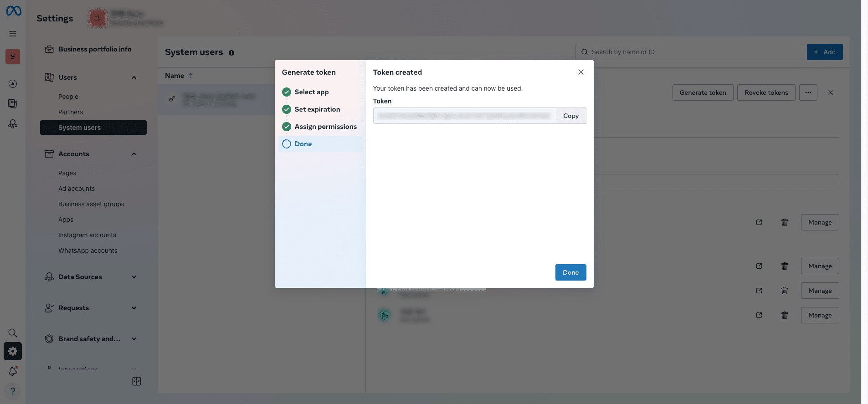Open Apps under Accounts
868x404 pixels.
click(x=66, y=220)
